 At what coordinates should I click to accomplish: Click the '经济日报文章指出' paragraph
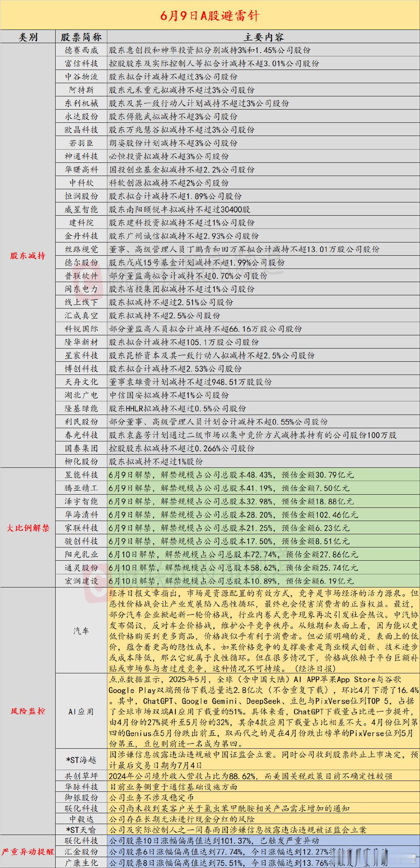264,631
